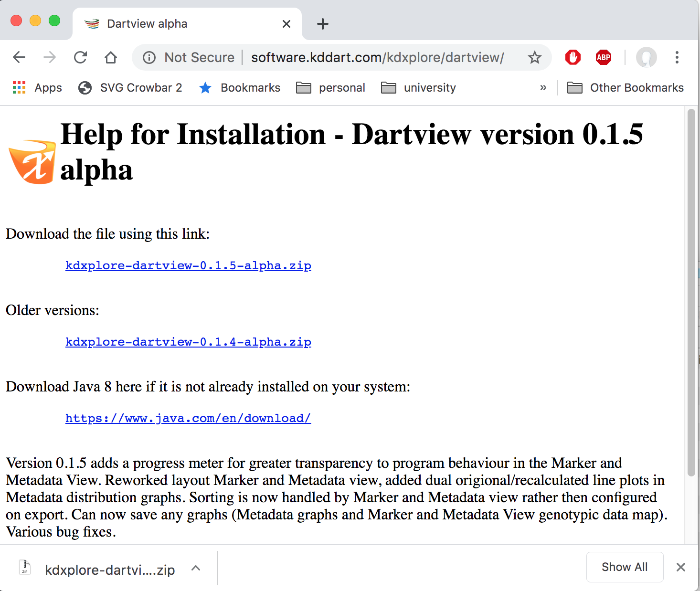Open the java.com download link
Screen dimensions: 700x591
188,418
